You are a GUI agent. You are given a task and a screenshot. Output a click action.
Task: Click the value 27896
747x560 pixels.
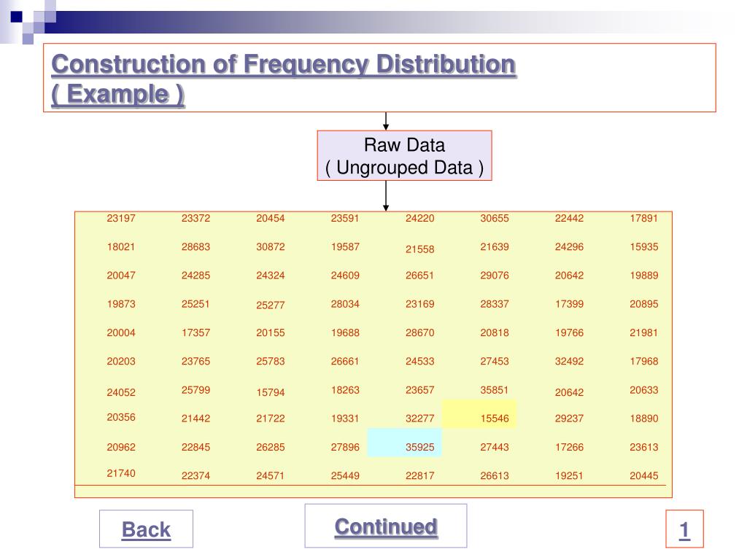[x=345, y=447]
